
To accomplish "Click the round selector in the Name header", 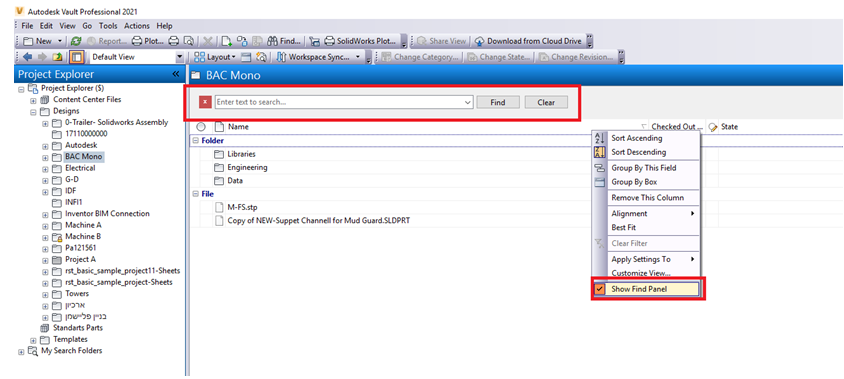I will [201, 127].
